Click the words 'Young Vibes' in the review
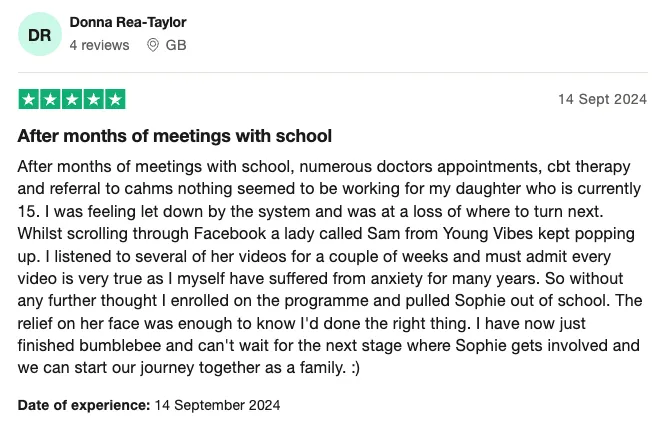 pos(488,234)
